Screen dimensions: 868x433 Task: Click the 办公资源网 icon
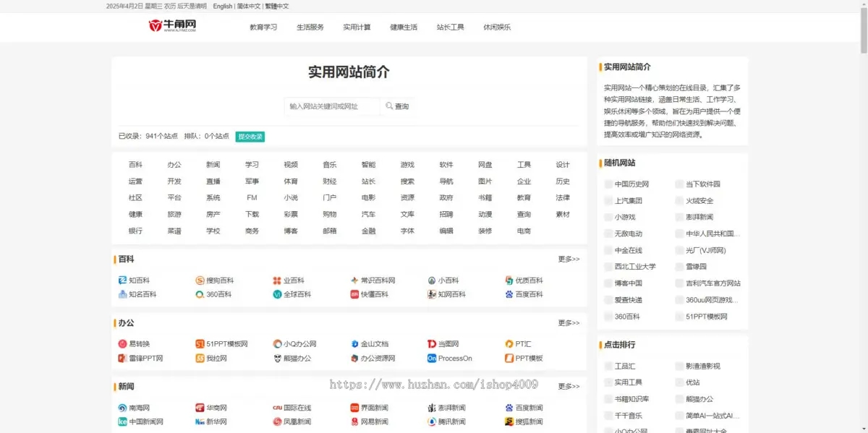pyautogui.click(x=354, y=358)
